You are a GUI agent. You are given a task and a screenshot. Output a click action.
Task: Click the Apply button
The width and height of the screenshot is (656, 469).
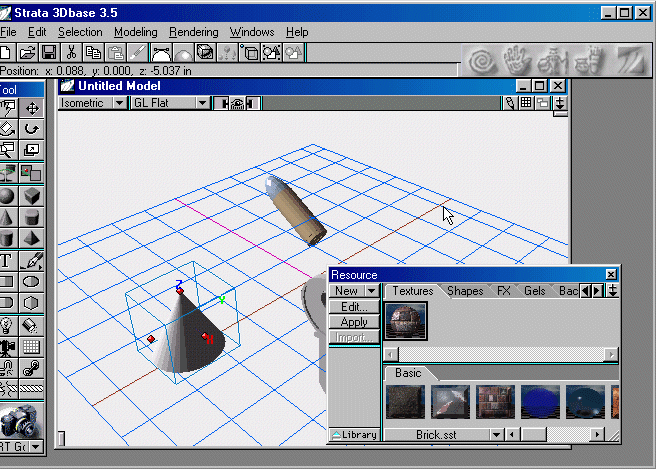(354, 322)
